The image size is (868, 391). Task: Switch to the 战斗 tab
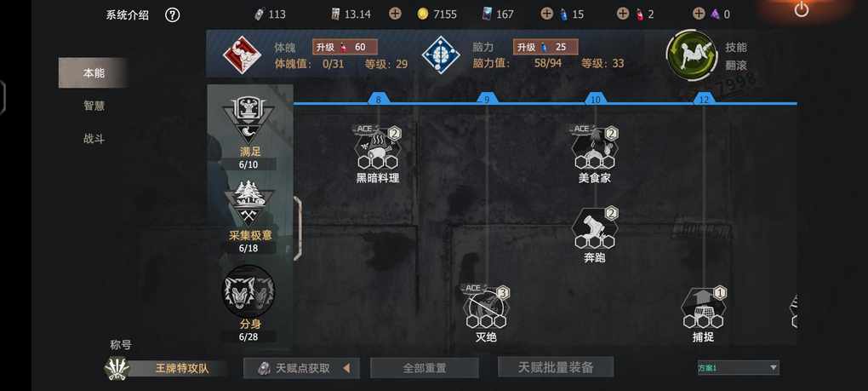[94, 139]
